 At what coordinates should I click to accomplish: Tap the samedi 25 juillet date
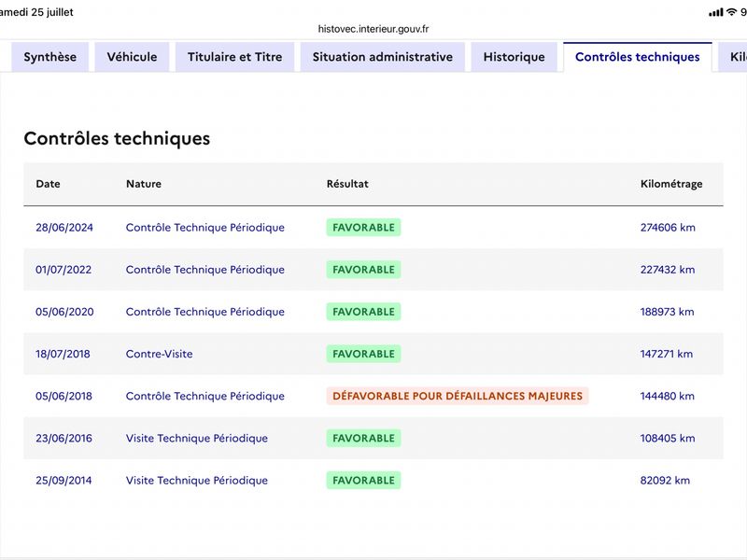click(x=36, y=12)
